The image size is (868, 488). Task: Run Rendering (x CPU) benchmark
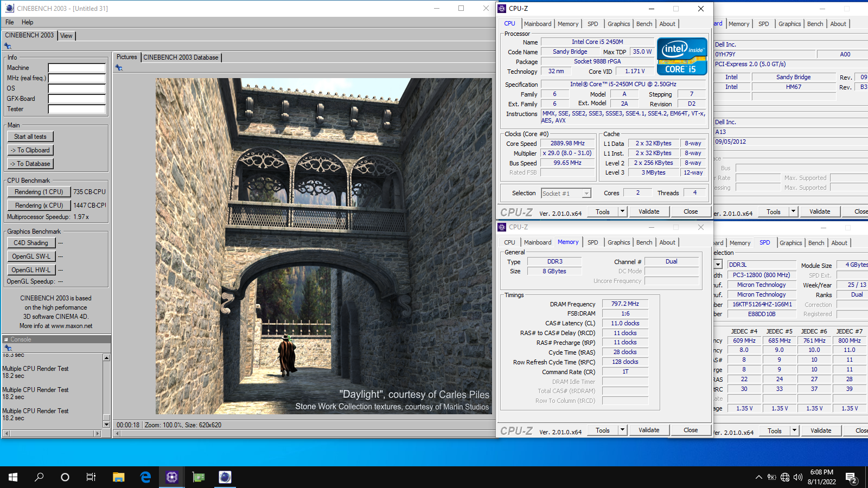coord(39,206)
